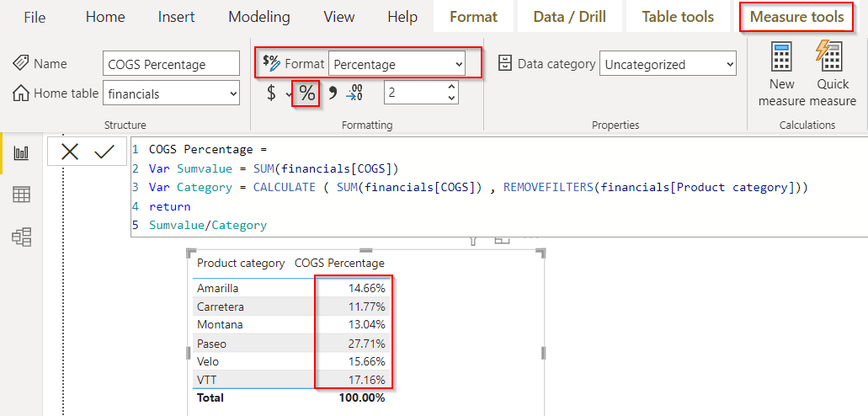Open the Table tools tab
This screenshot has width=868, height=416.
(678, 17)
